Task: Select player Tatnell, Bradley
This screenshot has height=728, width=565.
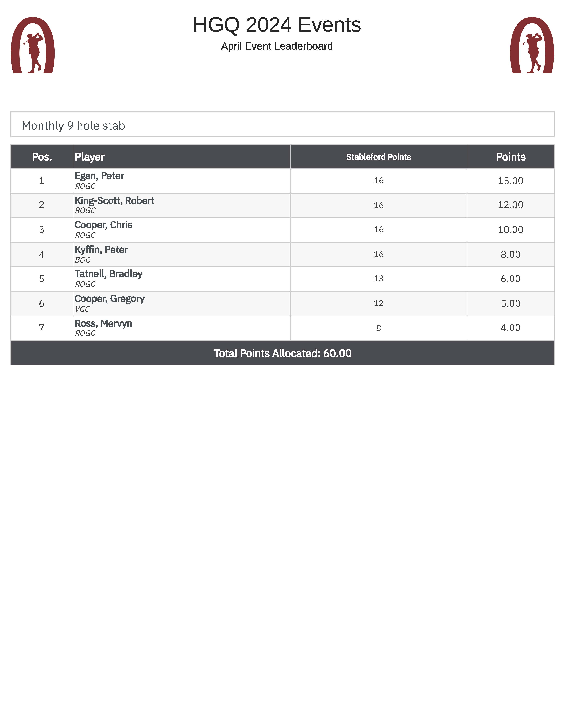Action: tap(108, 274)
